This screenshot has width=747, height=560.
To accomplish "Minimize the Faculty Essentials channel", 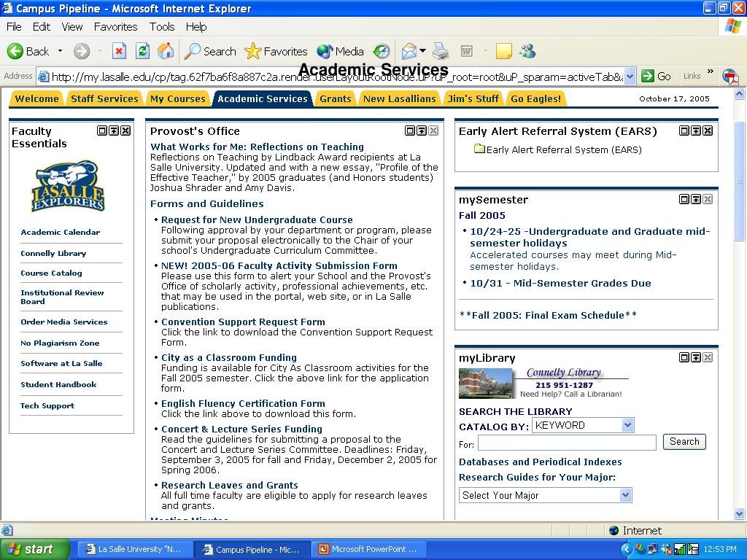I will coord(114,131).
